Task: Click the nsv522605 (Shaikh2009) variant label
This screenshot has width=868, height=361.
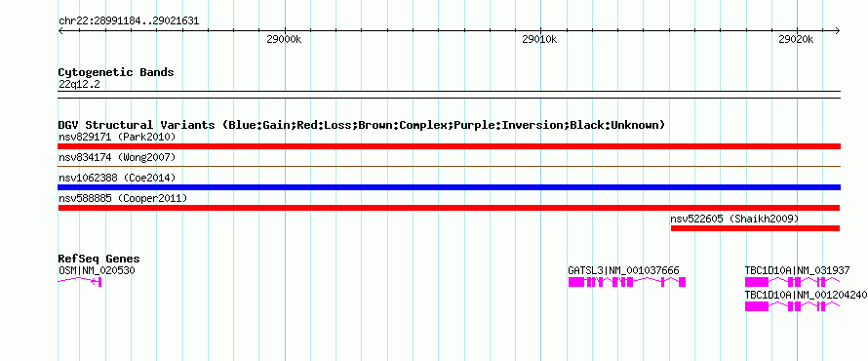Action: pyautogui.click(x=734, y=219)
